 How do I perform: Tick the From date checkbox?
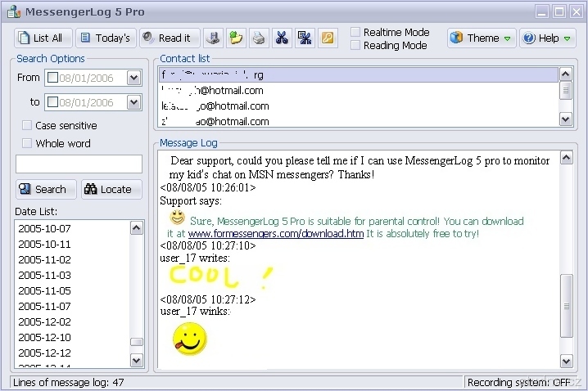(53, 78)
